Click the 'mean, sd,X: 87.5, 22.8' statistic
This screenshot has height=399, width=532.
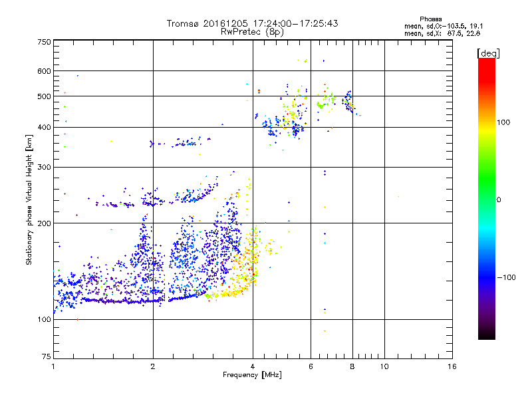tap(442, 34)
